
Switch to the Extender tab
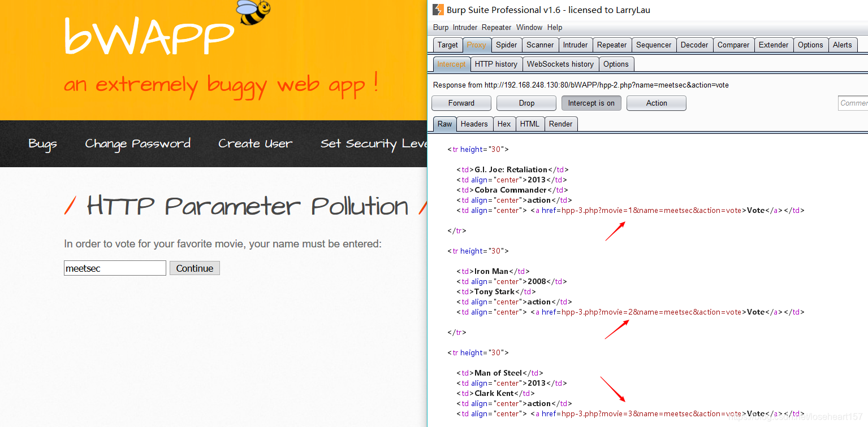[774, 45]
